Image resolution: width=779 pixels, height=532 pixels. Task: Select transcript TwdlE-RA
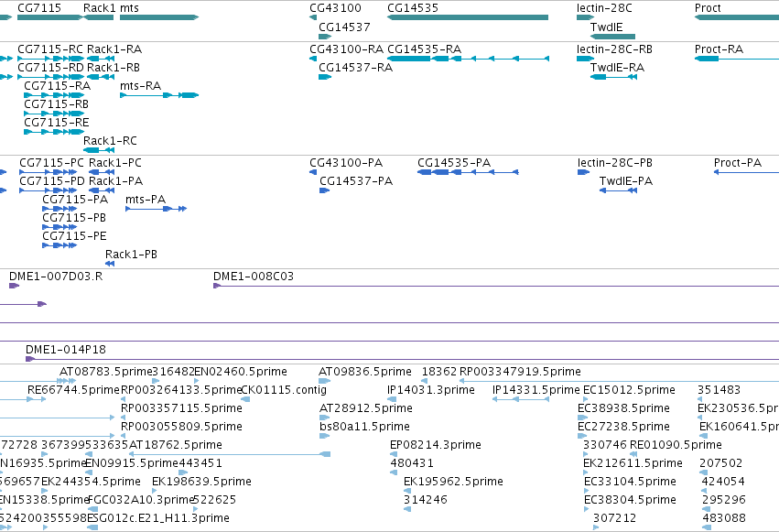(617, 68)
